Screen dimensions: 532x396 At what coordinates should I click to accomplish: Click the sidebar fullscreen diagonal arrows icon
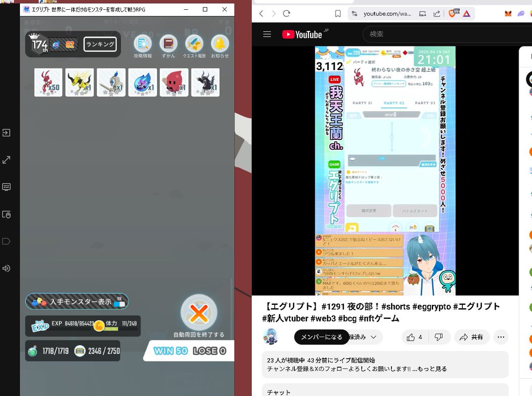tap(7, 160)
